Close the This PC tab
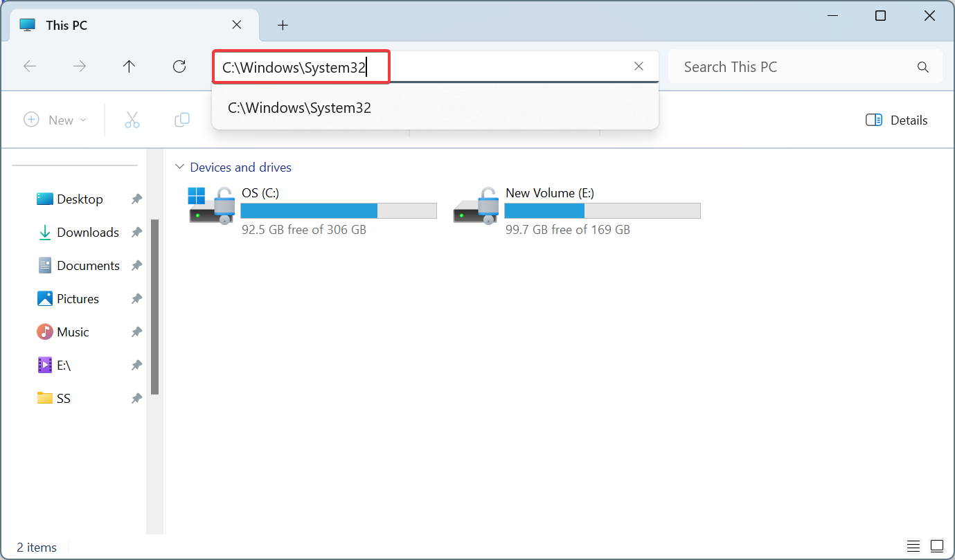This screenshot has width=955, height=560. click(237, 25)
